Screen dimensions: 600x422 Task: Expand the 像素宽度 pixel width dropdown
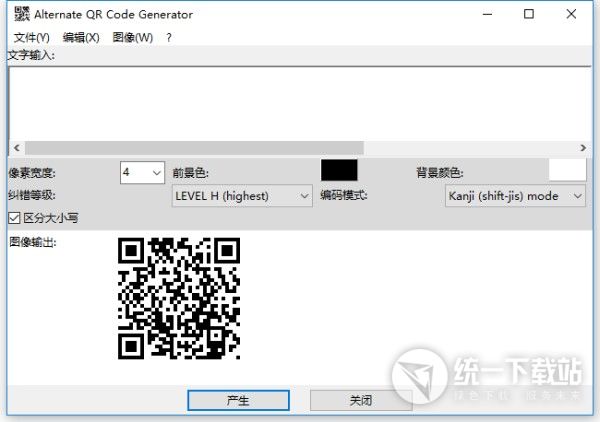coord(156,173)
